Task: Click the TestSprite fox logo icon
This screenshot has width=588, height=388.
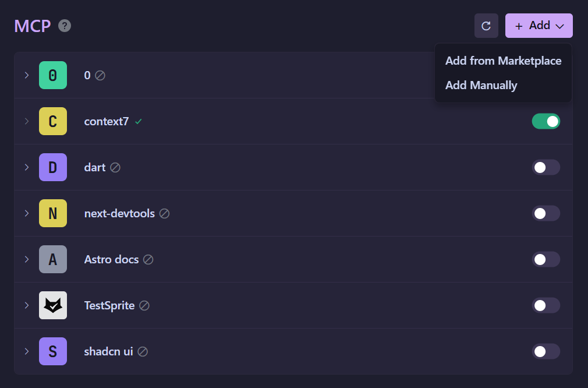Action: [x=53, y=305]
